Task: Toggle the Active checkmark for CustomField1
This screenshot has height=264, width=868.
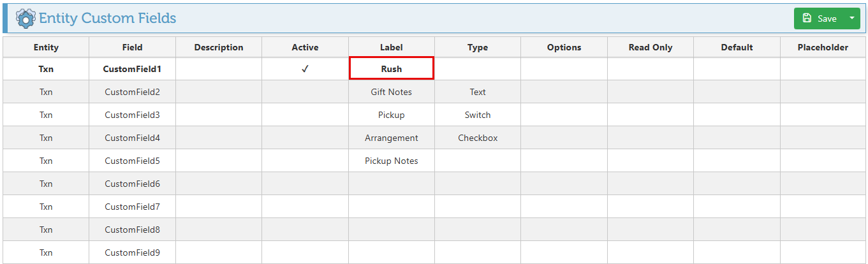Action: [x=305, y=69]
